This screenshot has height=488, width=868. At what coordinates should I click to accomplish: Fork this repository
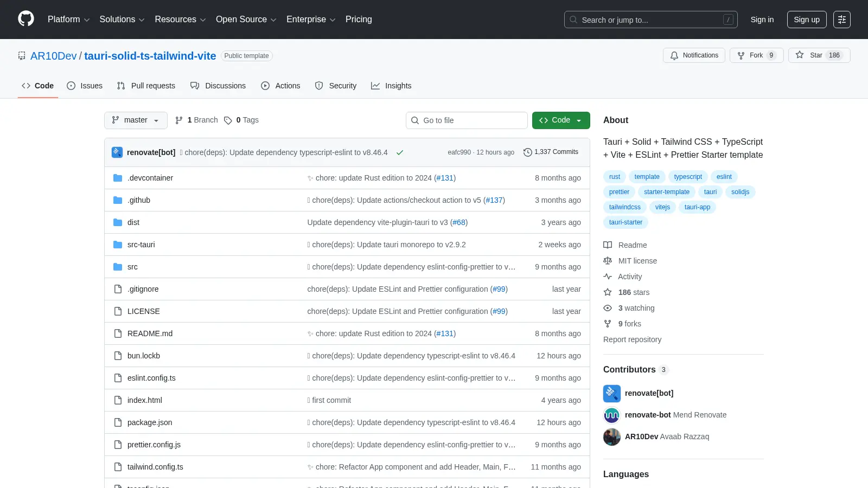(x=756, y=55)
